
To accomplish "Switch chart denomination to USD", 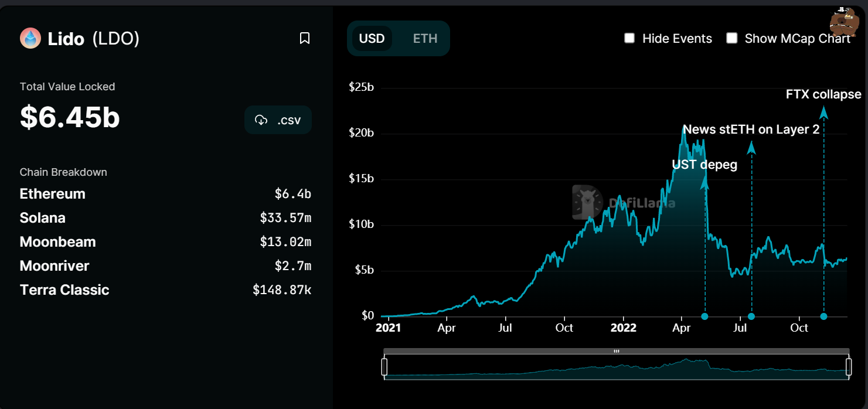I will click(x=372, y=39).
